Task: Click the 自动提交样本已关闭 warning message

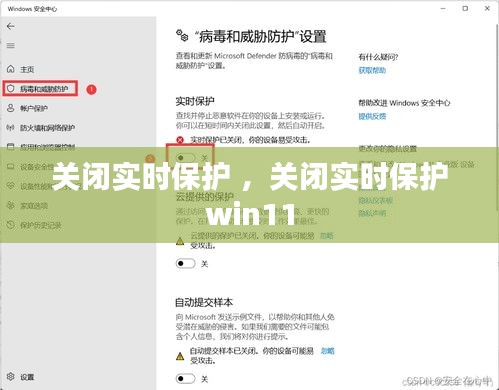Action: coord(252,355)
